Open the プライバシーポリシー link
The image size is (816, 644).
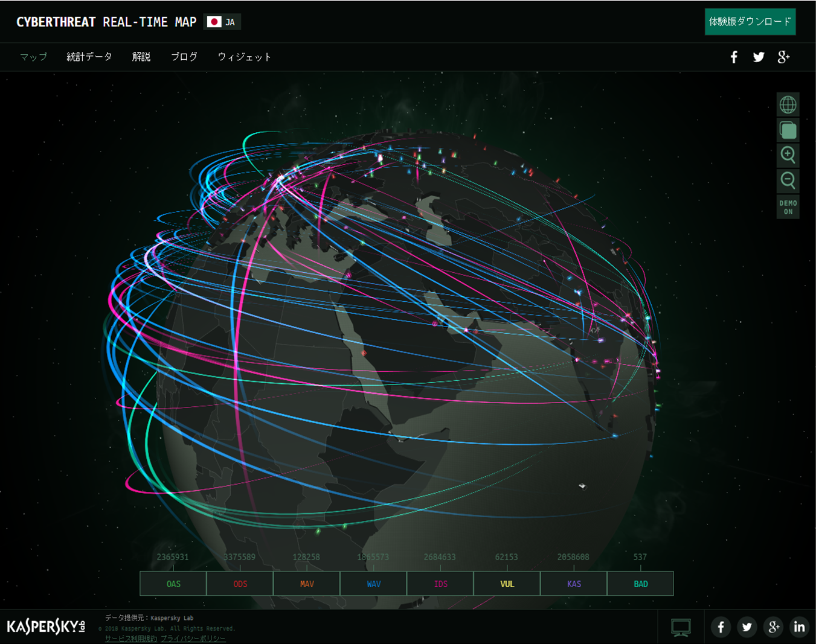(193, 639)
